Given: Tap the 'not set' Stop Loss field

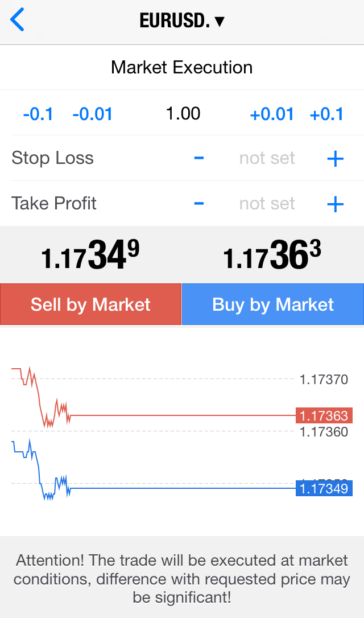Looking at the screenshot, I should point(267,158).
